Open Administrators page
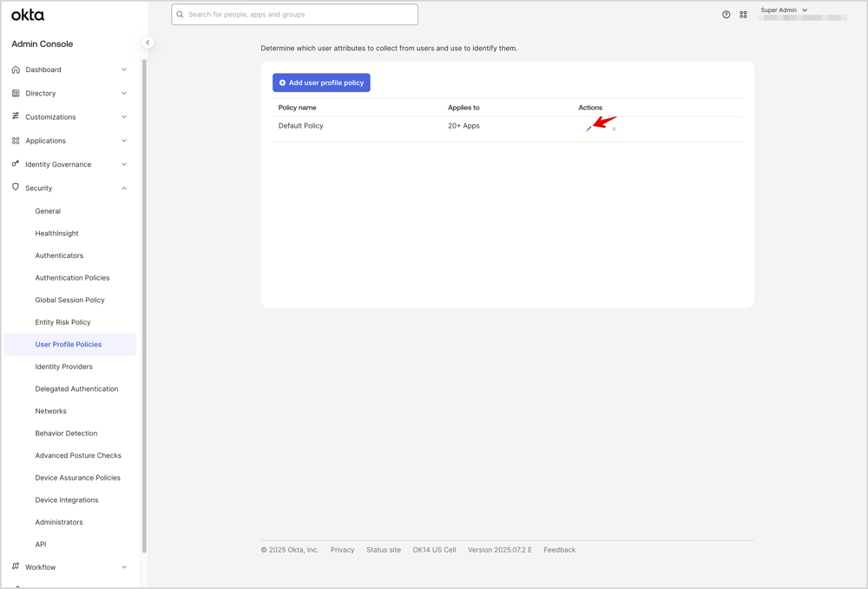This screenshot has height=589, width=868. tap(59, 521)
